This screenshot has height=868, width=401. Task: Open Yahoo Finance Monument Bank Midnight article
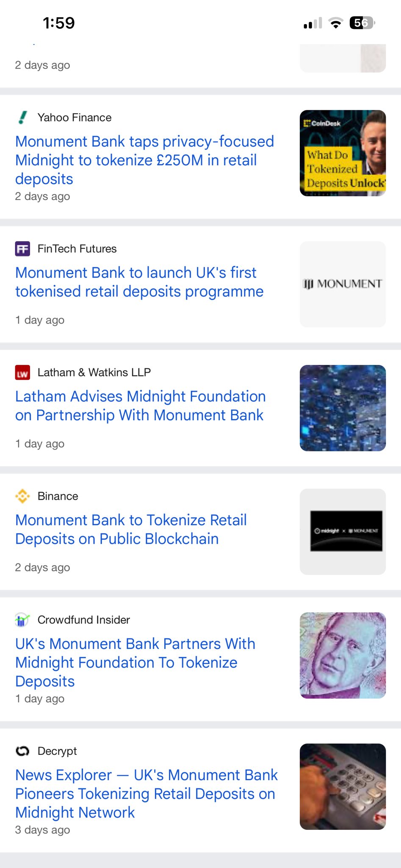(144, 160)
